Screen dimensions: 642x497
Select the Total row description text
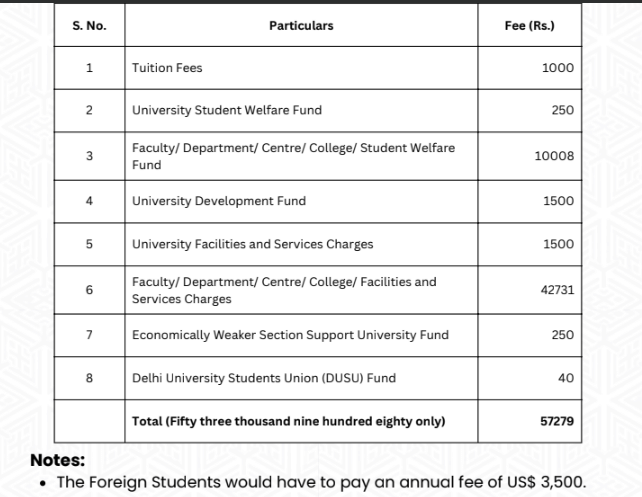pos(289,421)
